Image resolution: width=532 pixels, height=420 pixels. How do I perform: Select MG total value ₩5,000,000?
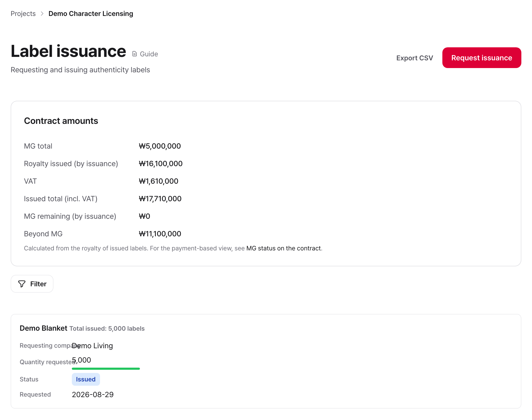point(160,146)
